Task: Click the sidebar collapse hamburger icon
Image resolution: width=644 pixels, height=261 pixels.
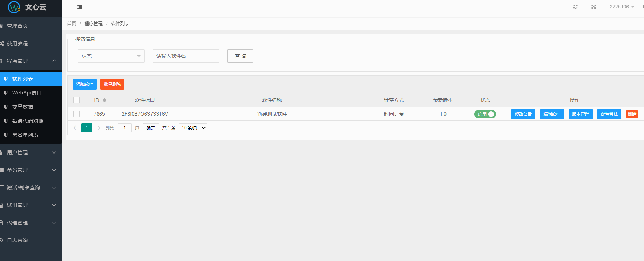Action: (x=80, y=7)
